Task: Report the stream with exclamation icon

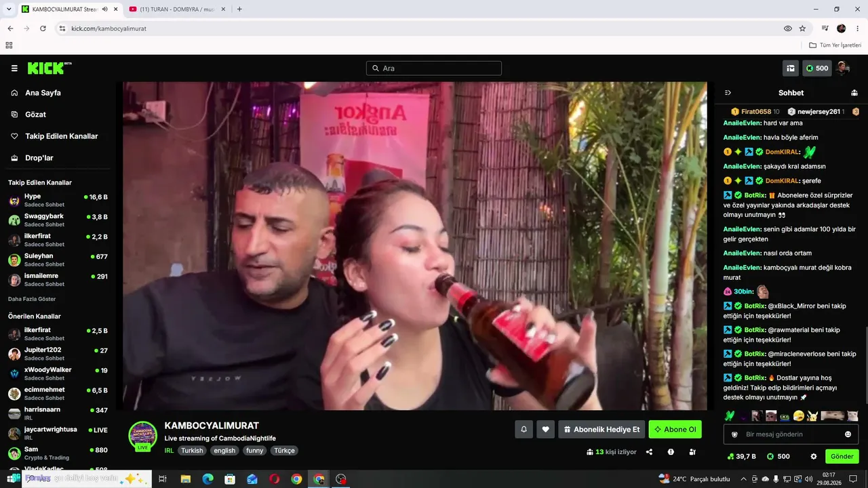Action: click(x=671, y=452)
